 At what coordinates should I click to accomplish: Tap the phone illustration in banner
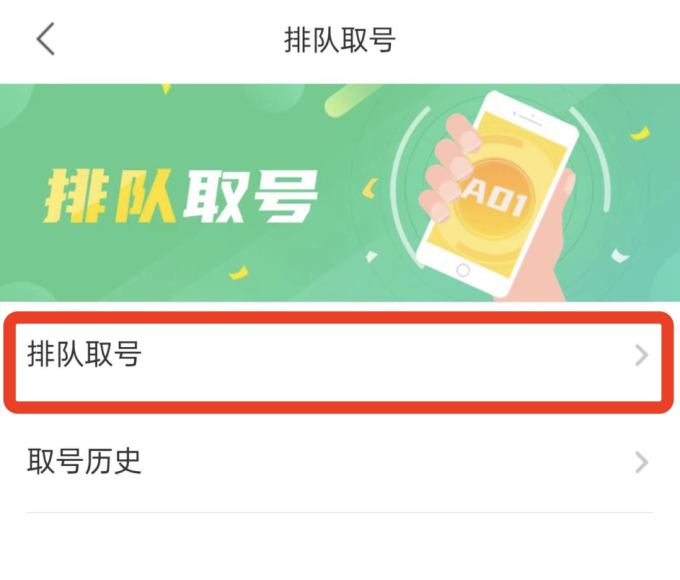tap(498, 193)
